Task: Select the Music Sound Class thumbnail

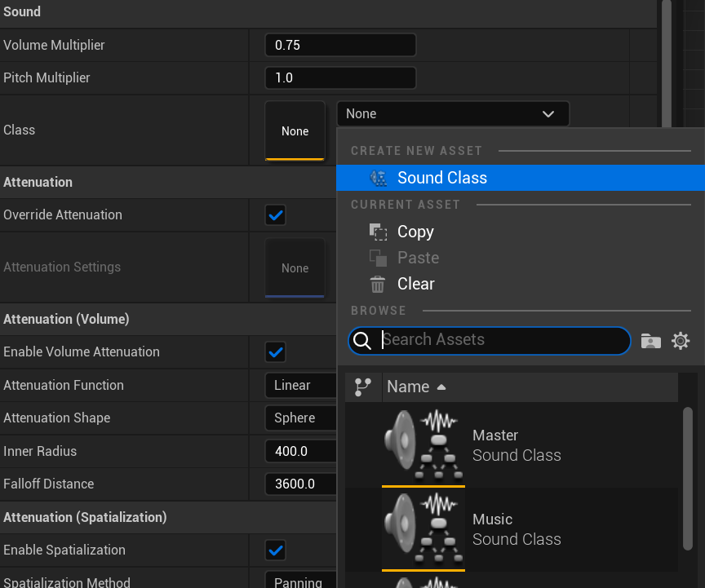Action: click(423, 529)
